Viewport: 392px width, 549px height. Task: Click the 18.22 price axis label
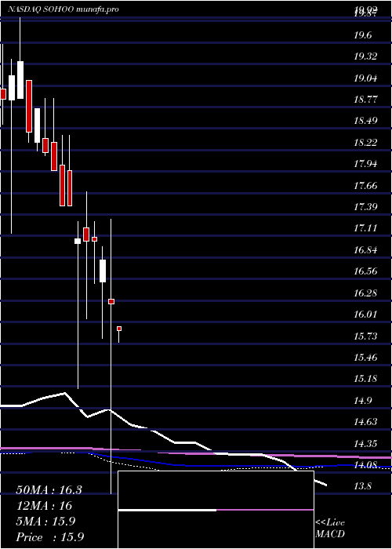coord(365,143)
